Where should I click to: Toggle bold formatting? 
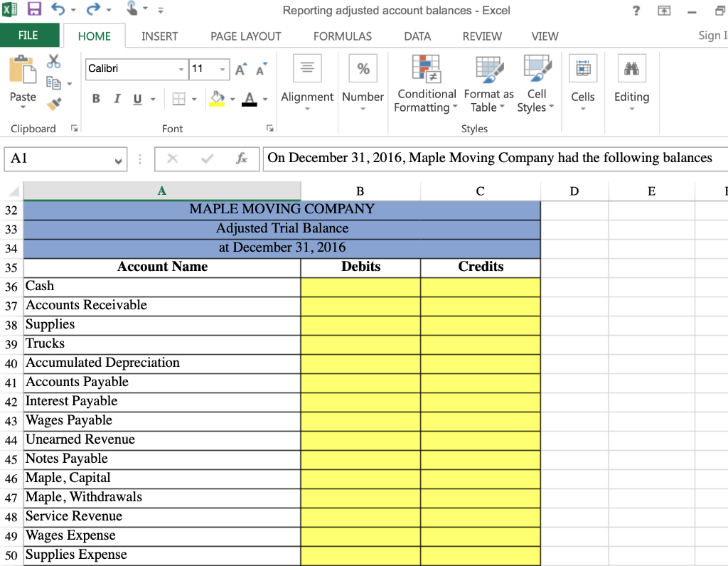(x=96, y=98)
